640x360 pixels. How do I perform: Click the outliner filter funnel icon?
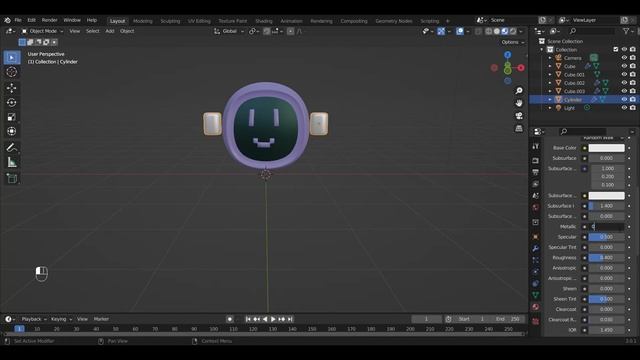point(626,31)
